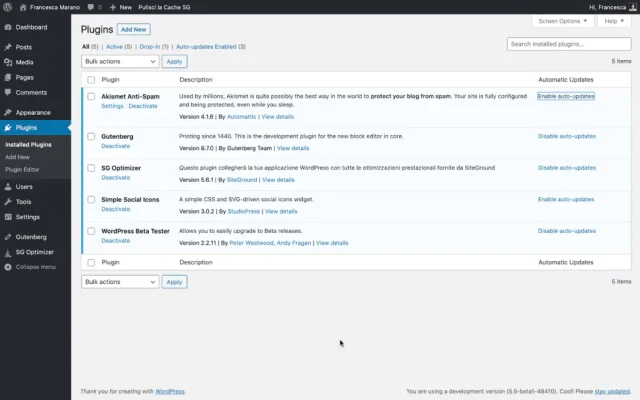Click the WordPress logo icon in admin bar

coord(8,6)
